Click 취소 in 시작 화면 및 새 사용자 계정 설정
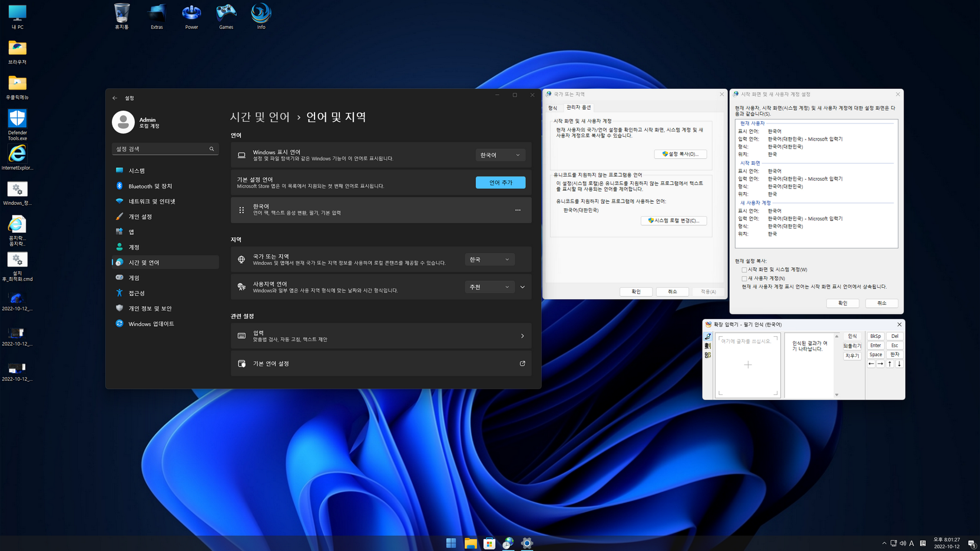 point(882,303)
